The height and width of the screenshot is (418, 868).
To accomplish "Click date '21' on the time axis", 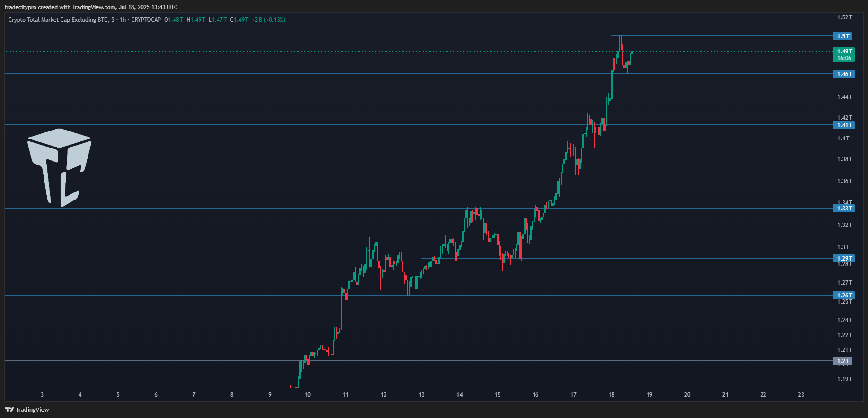I will [725, 395].
